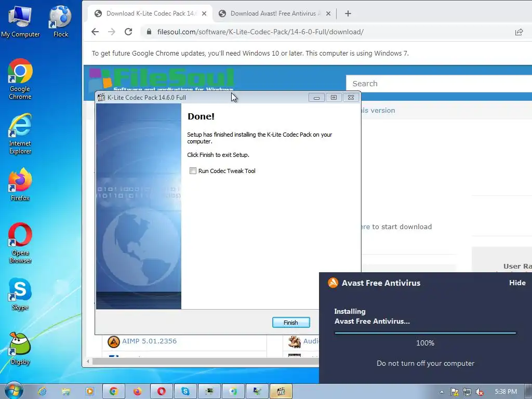The image size is (532, 399).
Task: Click the FileSoul Search box
Action: pos(439,84)
